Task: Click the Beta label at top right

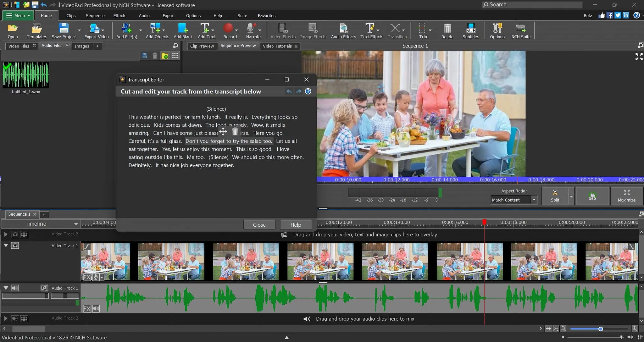Action: point(588,15)
